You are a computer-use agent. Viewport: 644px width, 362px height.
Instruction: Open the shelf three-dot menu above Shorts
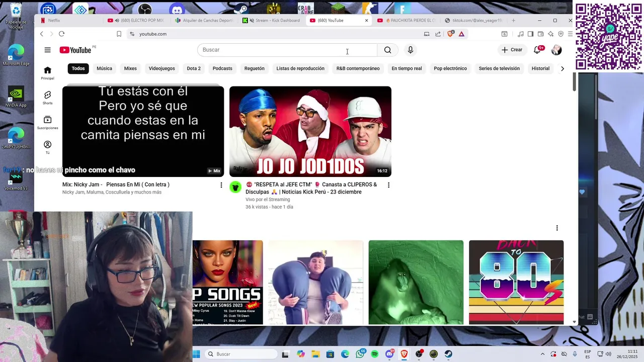(x=557, y=228)
